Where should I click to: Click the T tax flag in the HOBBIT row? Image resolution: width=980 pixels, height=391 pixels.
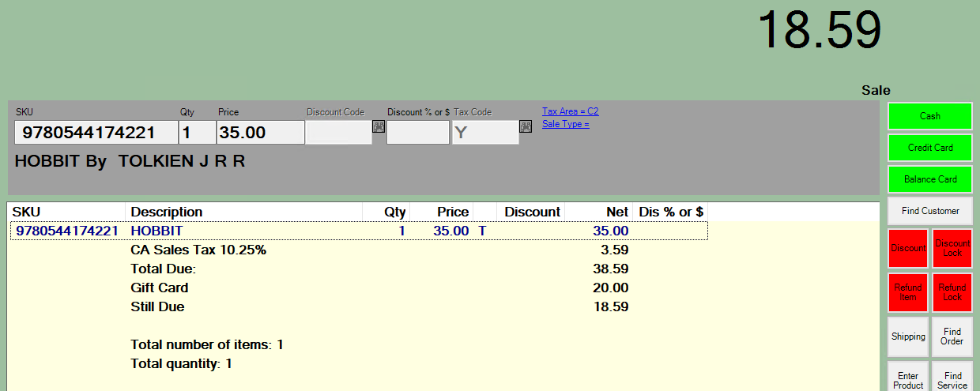[x=482, y=231]
